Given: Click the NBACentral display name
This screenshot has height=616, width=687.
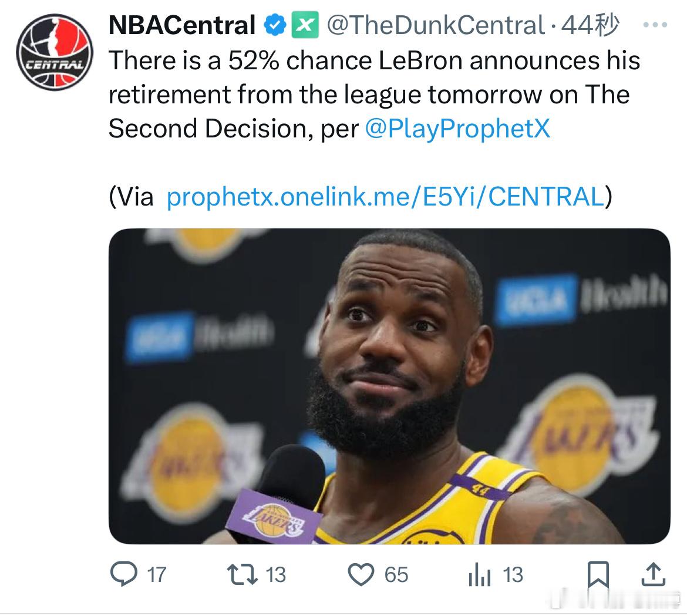Looking at the screenshot, I should pyautogui.click(x=182, y=25).
